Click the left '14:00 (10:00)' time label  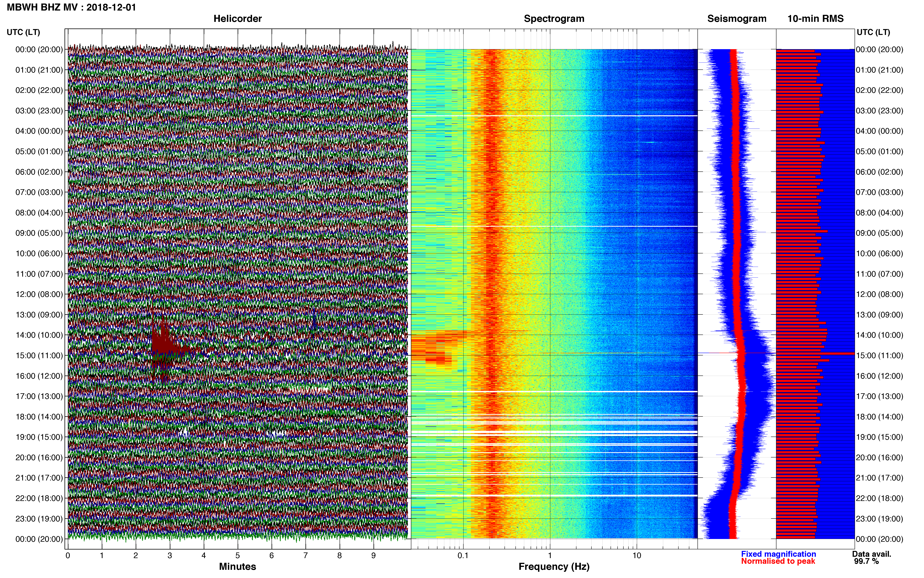click(39, 335)
